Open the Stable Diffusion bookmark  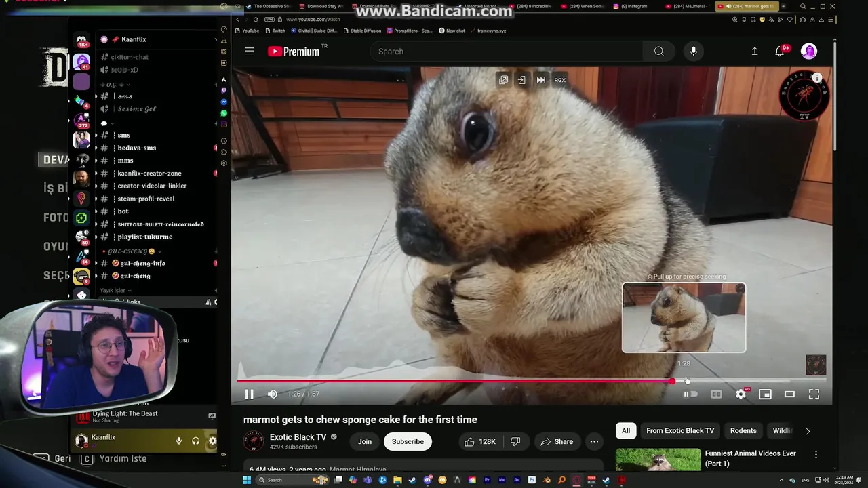[362, 30]
